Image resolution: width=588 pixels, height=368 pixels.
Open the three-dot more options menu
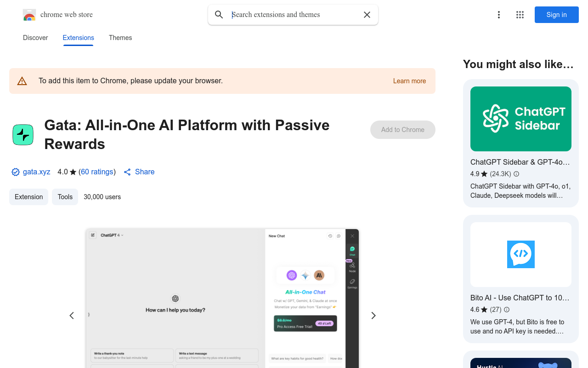pos(499,15)
